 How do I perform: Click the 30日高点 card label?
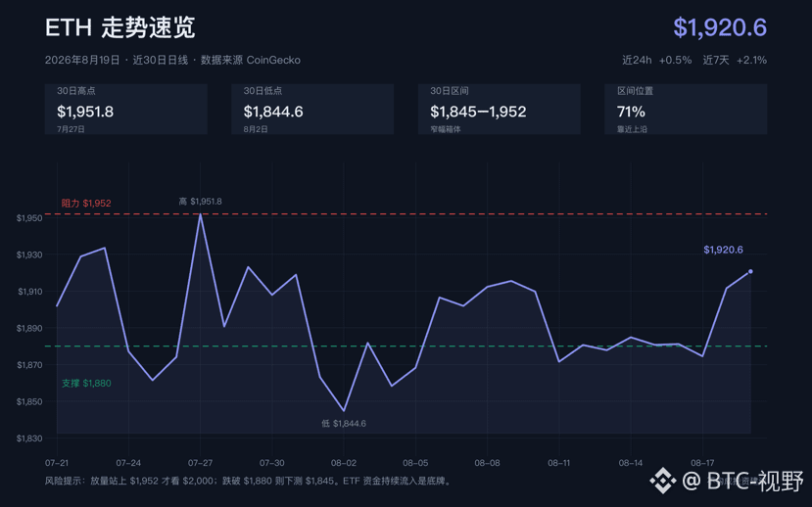76,91
